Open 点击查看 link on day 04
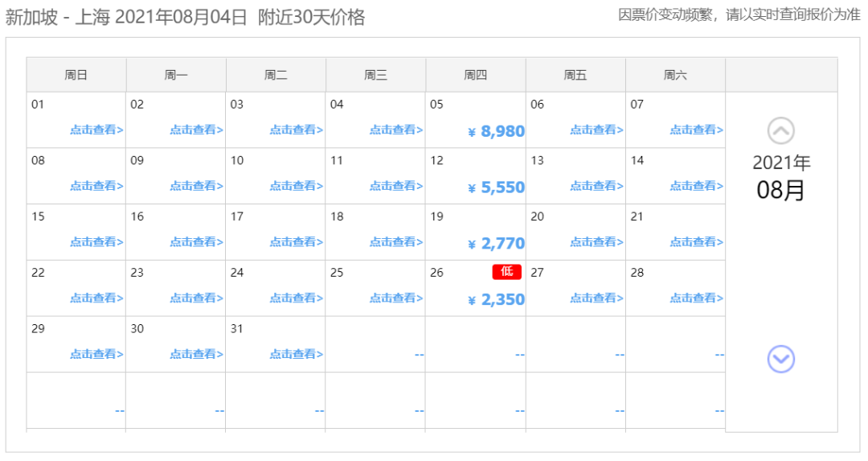 pos(395,130)
